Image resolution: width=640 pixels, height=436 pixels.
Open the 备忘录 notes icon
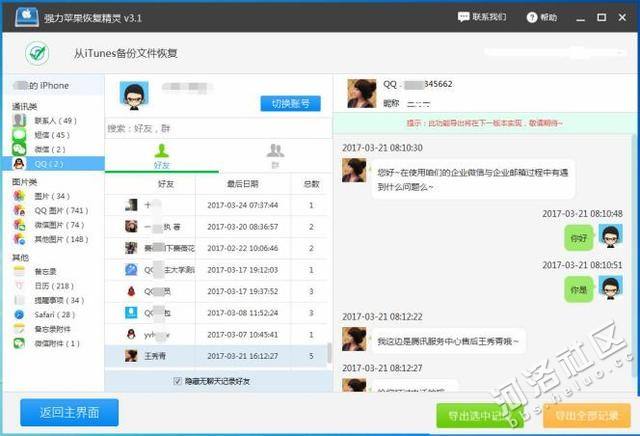point(19,271)
